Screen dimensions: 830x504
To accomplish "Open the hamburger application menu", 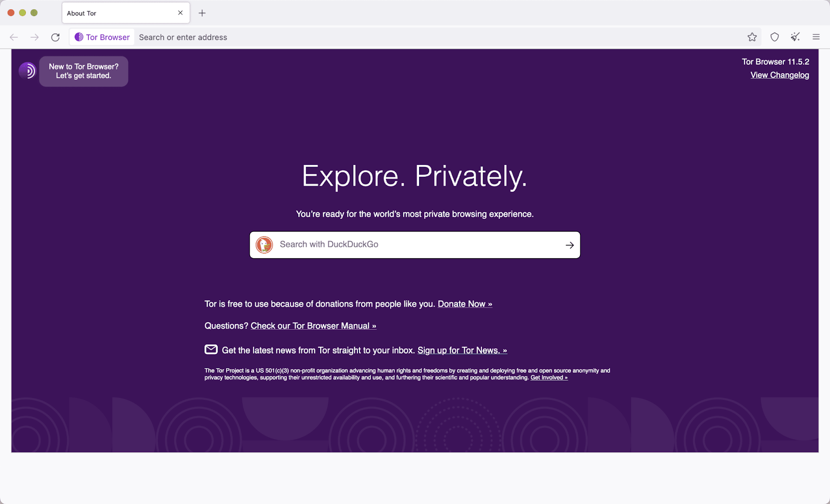I will tap(816, 37).
